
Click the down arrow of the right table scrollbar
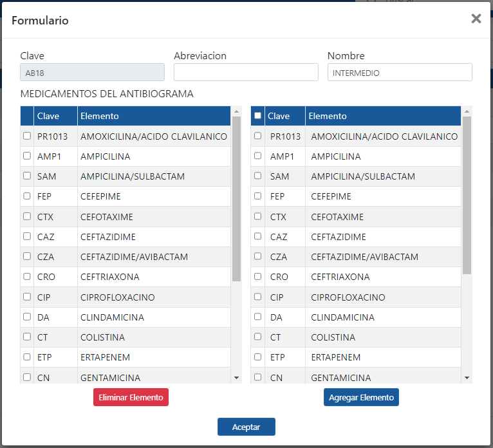(x=467, y=378)
